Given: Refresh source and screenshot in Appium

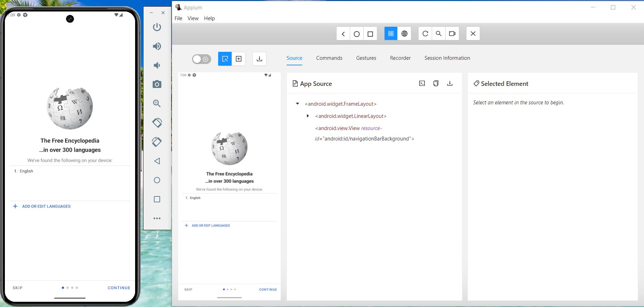Looking at the screenshot, I should pyautogui.click(x=425, y=34).
